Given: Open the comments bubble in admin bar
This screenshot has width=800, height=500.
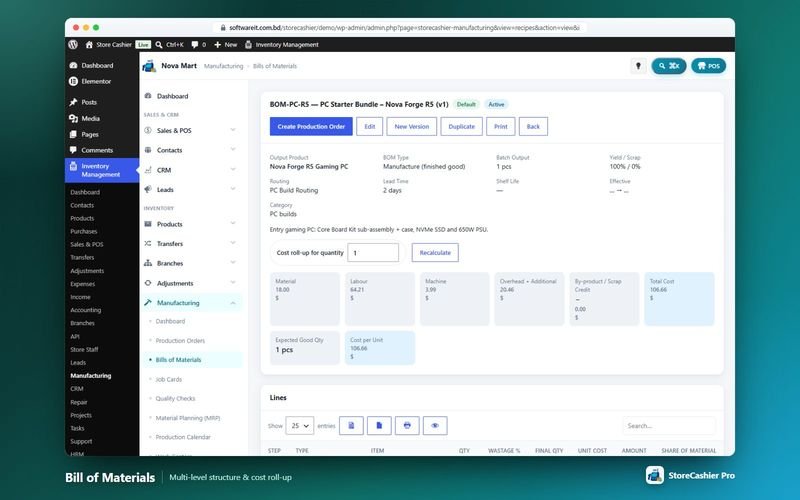Looking at the screenshot, I should tap(198, 44).
